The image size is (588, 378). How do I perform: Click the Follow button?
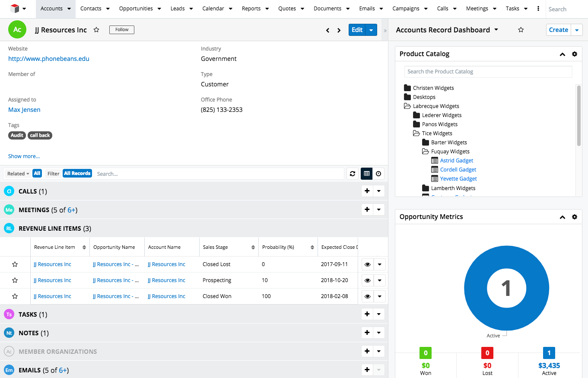[122, 30]
